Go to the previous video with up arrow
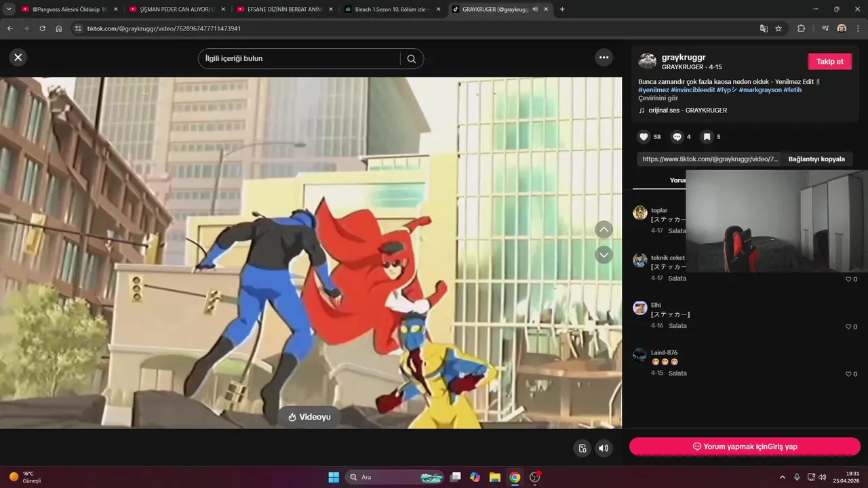Screen dimensions: 868x488 [604, 229]
